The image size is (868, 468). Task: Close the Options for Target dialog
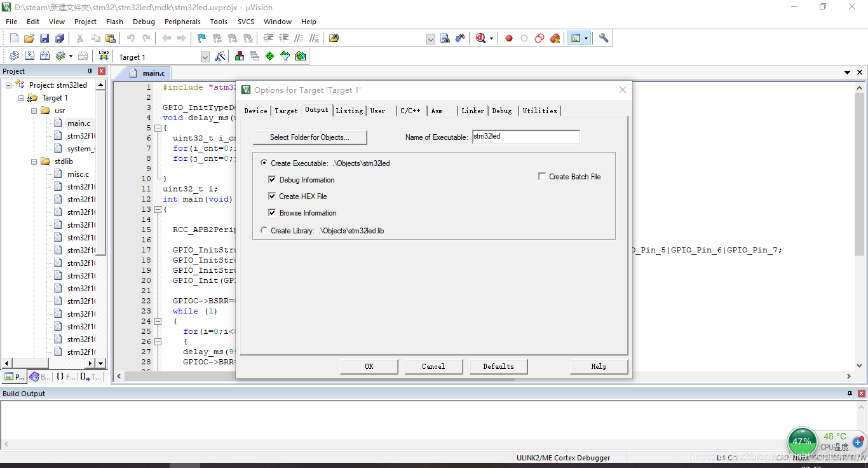coord(623,90)
